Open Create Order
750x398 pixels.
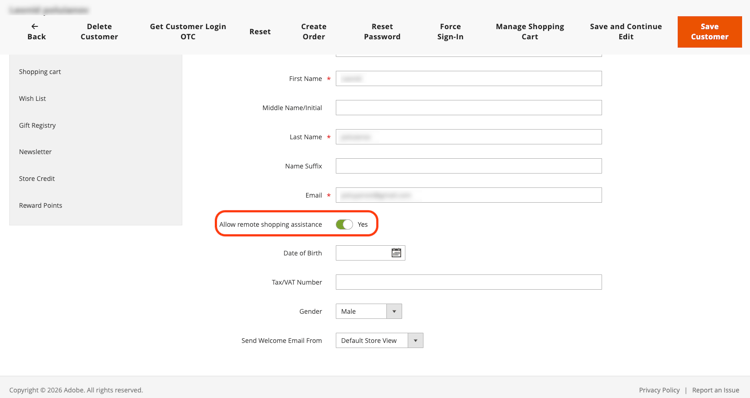tap(314, 32)
